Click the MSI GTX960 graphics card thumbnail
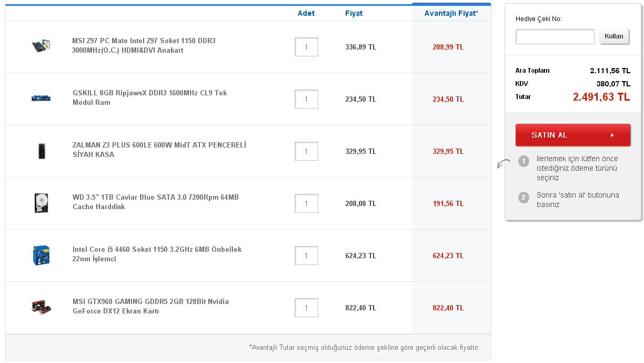Viewport: 644px width, 363px height. click(x=41, y=307)
